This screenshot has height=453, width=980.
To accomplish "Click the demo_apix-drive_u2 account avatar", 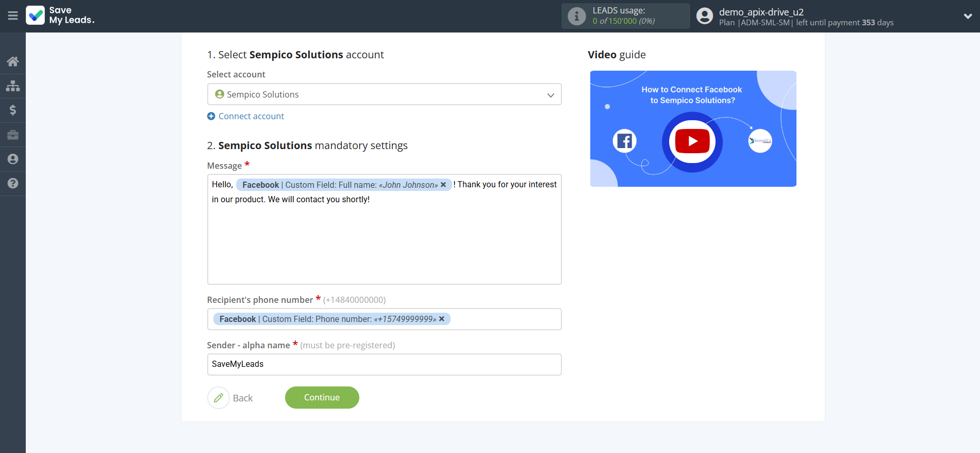I will tap(704, 16).
